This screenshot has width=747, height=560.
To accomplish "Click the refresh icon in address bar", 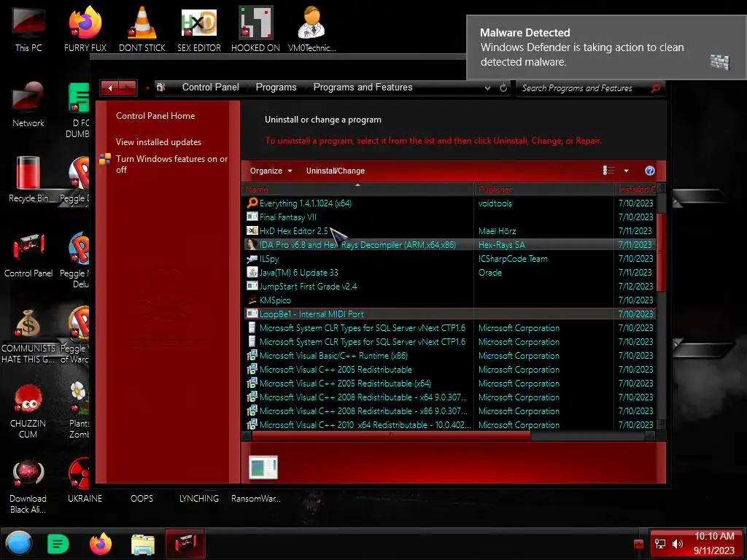I will point(503,87).
